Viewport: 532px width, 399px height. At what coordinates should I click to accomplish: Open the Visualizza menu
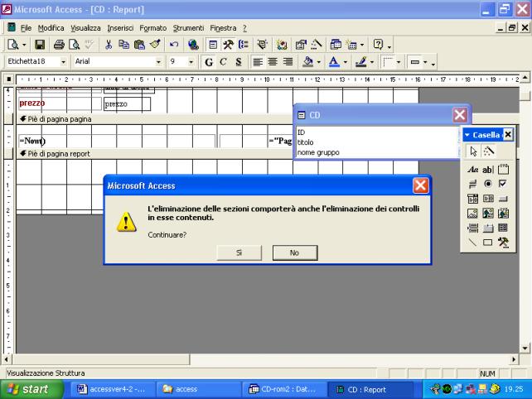point(85,28)
